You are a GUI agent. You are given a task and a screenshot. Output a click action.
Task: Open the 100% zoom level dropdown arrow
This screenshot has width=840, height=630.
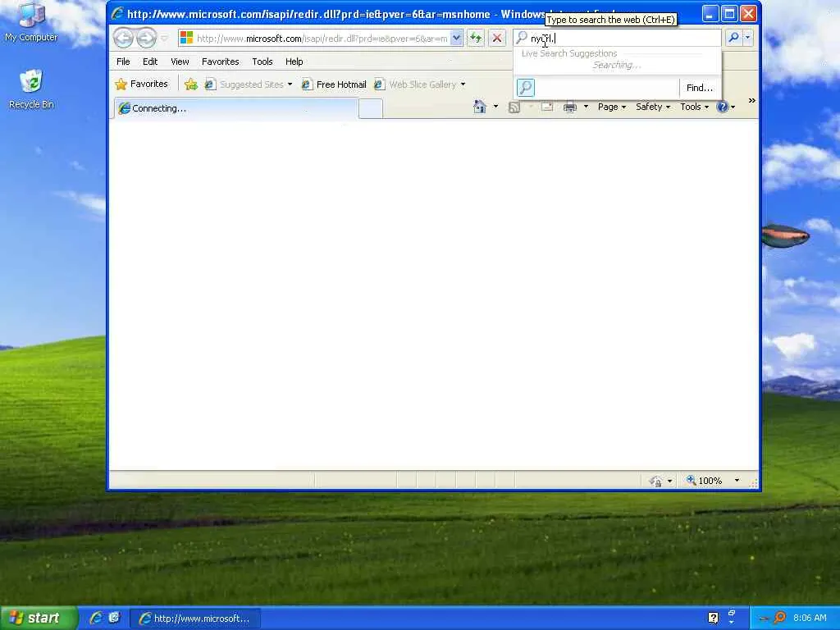(x=737, y=481)
